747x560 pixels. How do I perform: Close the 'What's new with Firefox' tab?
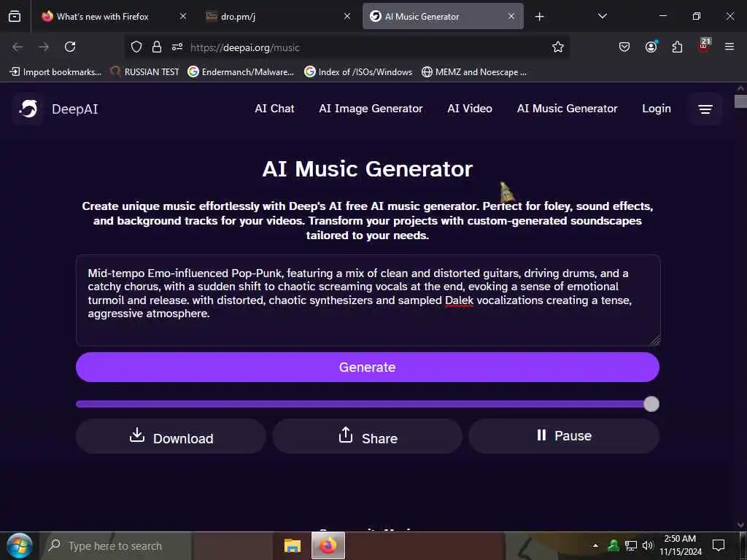point(183,16)
